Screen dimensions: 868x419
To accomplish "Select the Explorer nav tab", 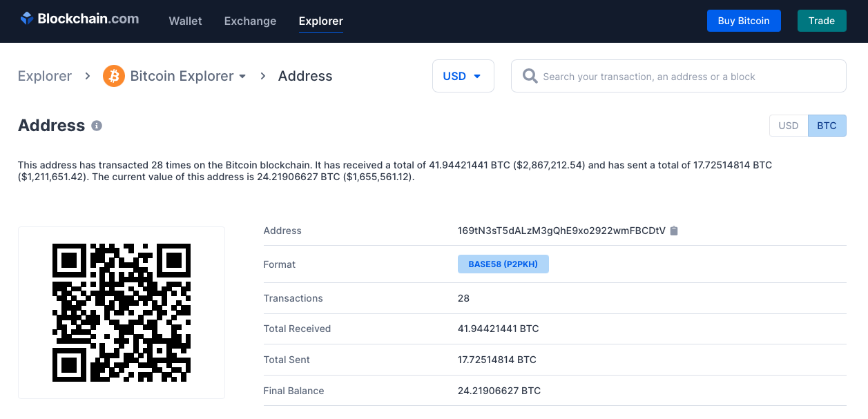I will 321,21.
